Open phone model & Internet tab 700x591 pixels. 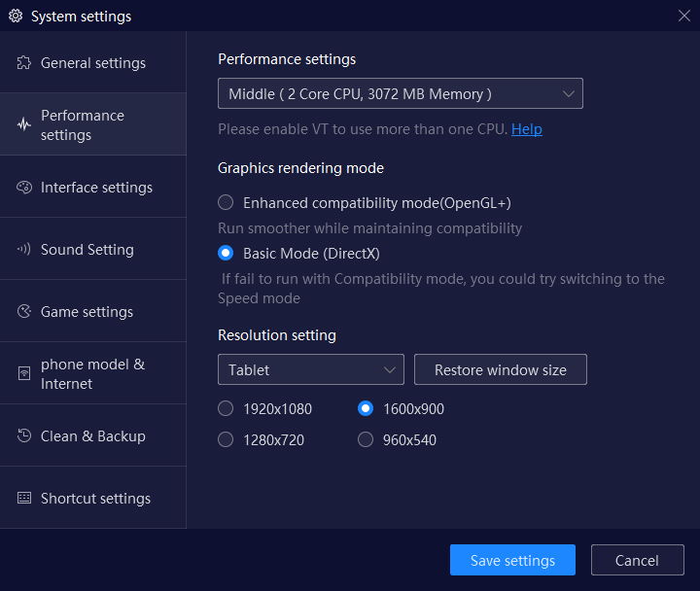(93, 373)
